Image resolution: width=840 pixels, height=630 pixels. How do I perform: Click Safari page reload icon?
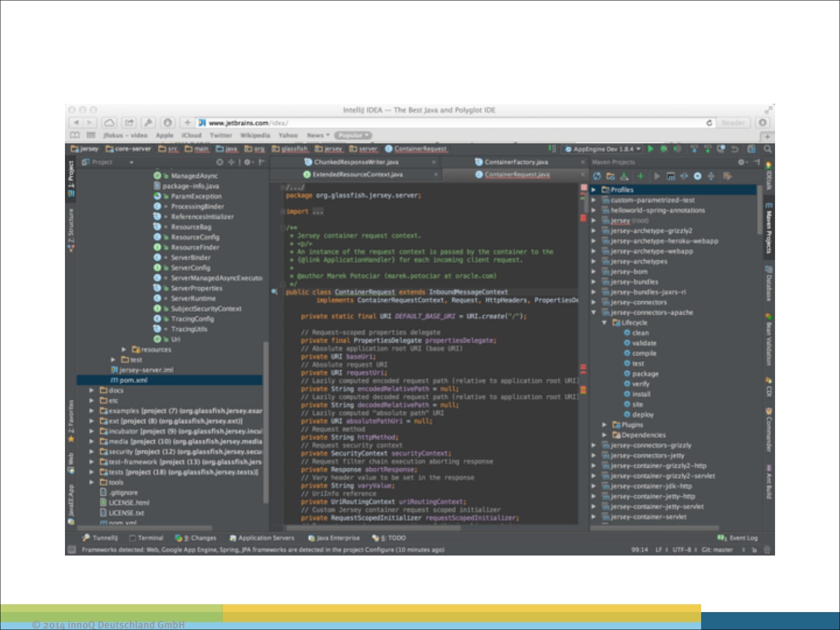click(x=710, y=123)
